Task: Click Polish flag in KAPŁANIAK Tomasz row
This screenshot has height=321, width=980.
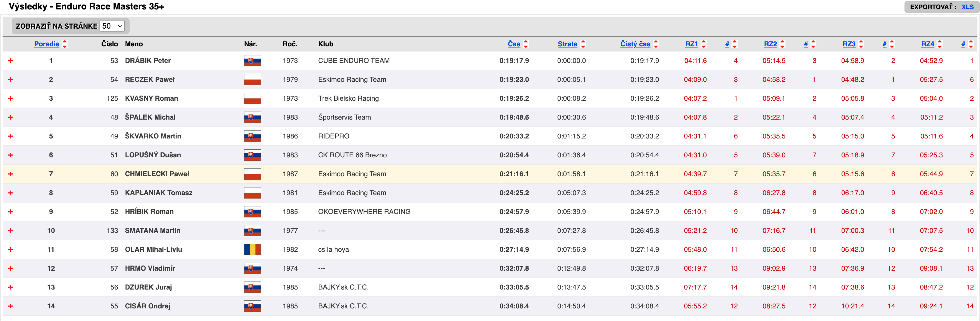Action: pos(253,193)
